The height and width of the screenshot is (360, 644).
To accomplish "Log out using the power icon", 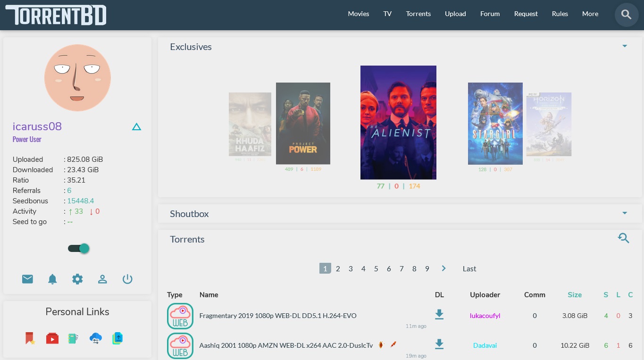I will [127, 279].
